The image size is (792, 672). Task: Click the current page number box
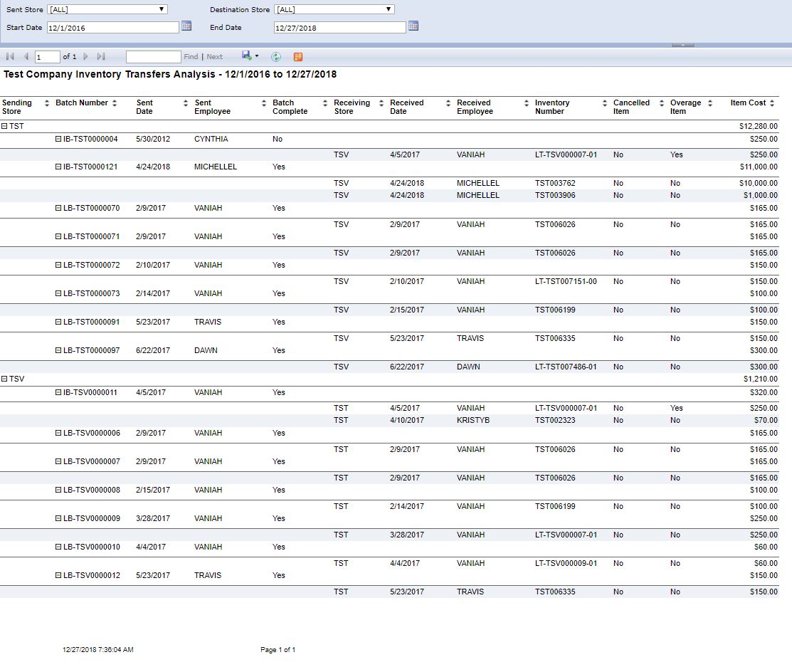(x=47, y=56)
